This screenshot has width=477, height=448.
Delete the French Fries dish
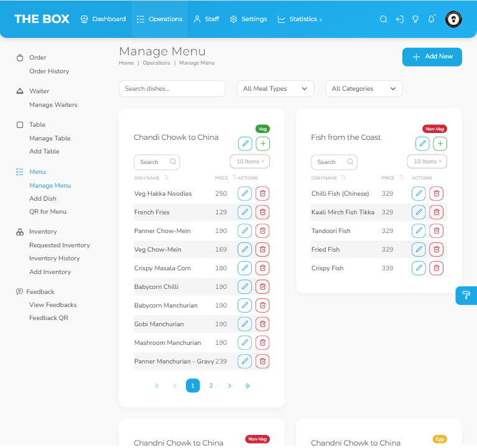coord(262,213)
